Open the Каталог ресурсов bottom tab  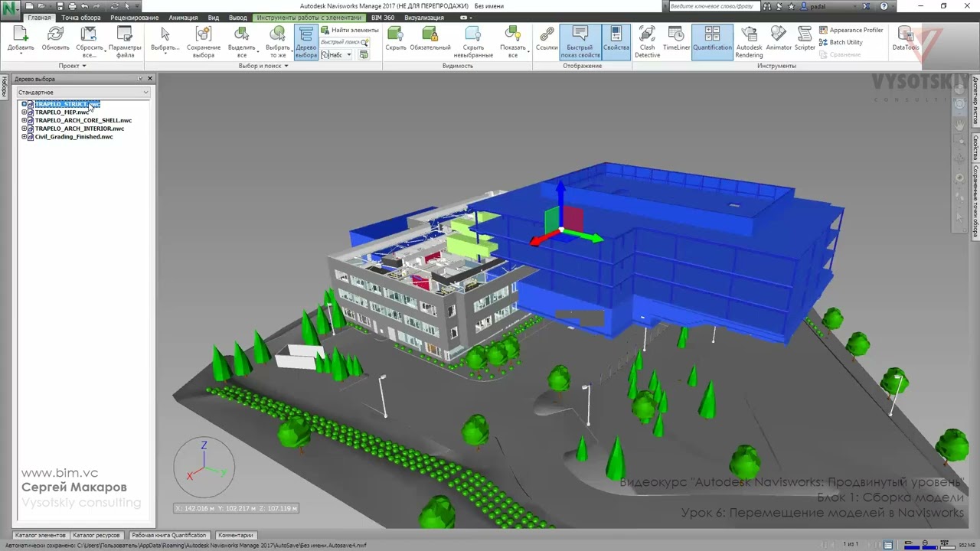[x=96, y=536]
